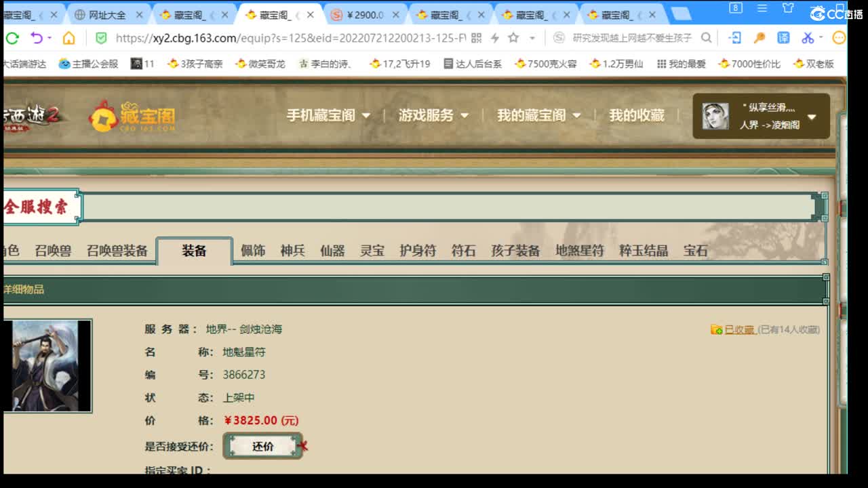
Task: Click the magnifier search icon
Action: (x=706, y=38)
